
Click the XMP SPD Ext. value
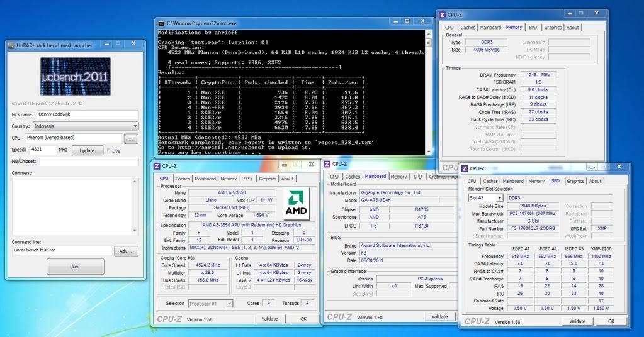click(602, 228)
